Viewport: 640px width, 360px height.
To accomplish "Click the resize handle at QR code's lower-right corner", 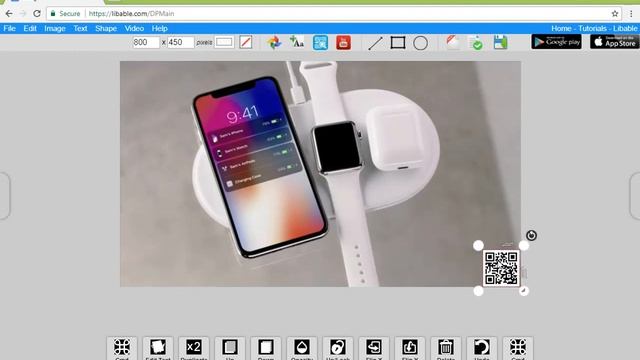I will (x=524, y=291).
